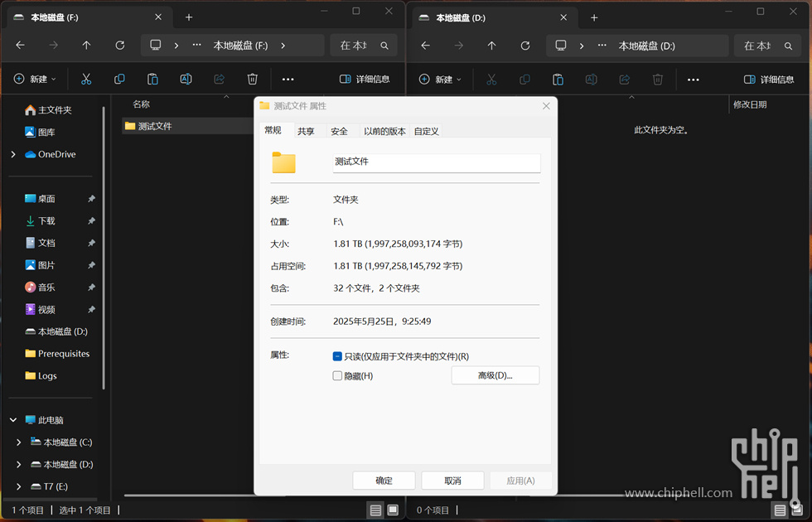812x522 pixels.
Task: Switch D: window to details list view icon
Action: pos(780,510)
